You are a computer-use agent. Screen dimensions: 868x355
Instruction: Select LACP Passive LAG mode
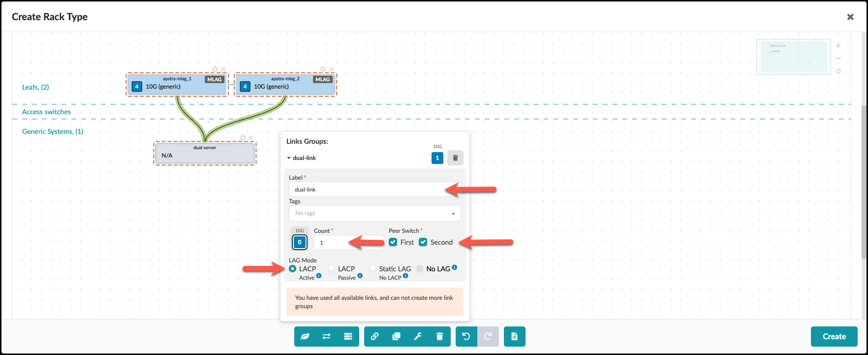point(332,269)
